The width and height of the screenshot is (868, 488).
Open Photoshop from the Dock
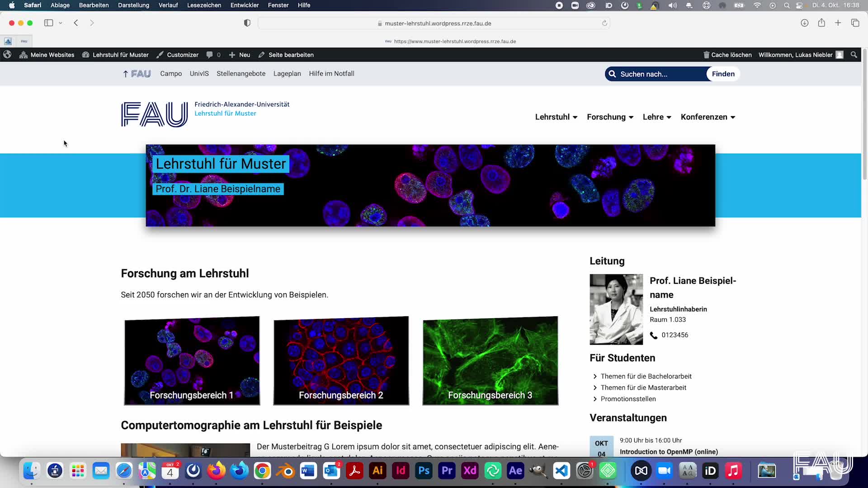424,470
